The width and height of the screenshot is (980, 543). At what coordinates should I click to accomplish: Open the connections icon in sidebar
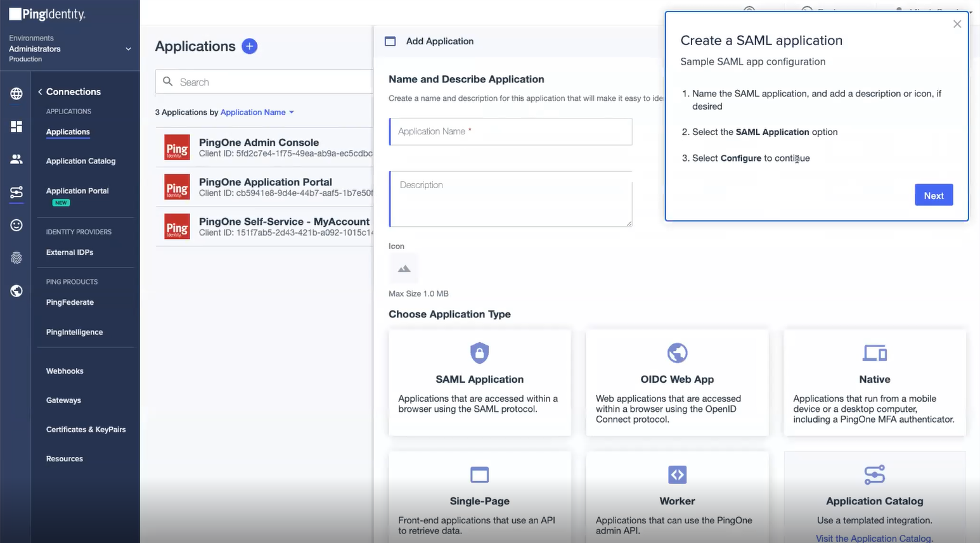tap(16, 192)
